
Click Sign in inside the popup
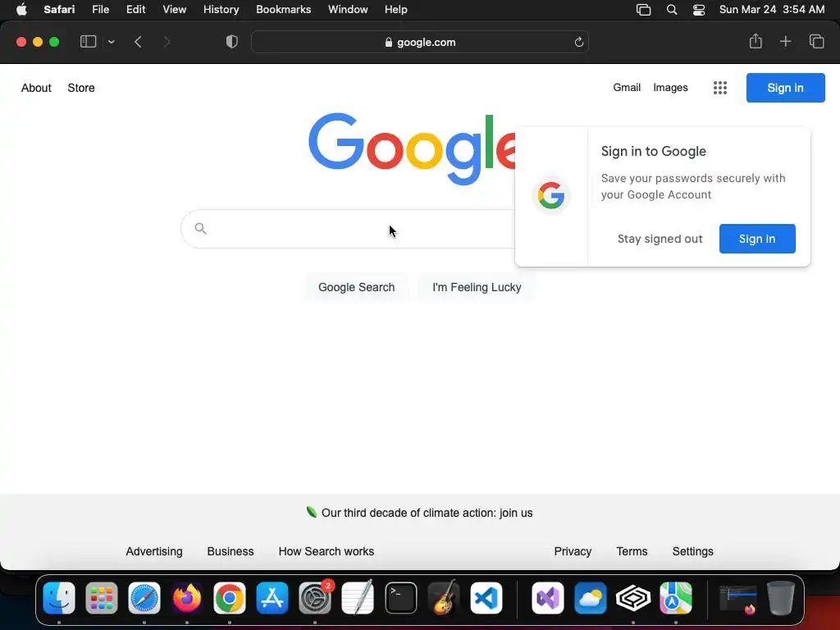(757, 239)
